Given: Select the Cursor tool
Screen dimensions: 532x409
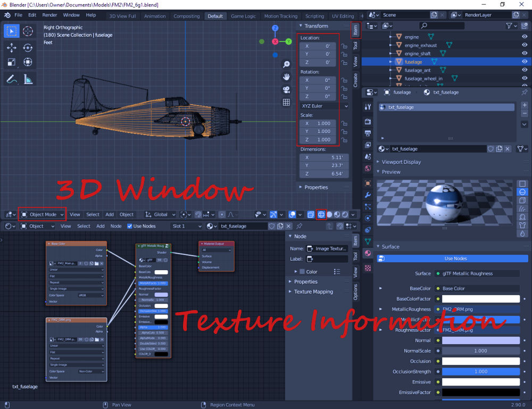Looking at the screenshot, I should pyautogui.click(x=28, y=31).
